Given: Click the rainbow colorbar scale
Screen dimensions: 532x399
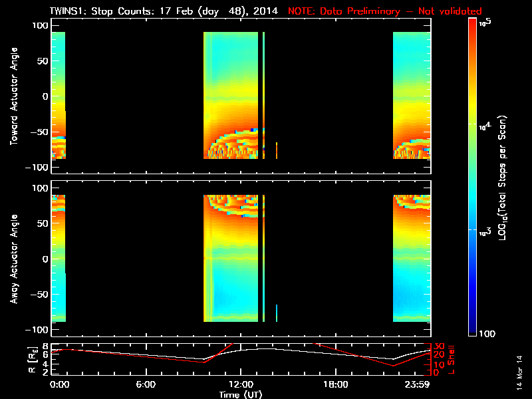Looking at the screenshot, I should tap(473, 177).
